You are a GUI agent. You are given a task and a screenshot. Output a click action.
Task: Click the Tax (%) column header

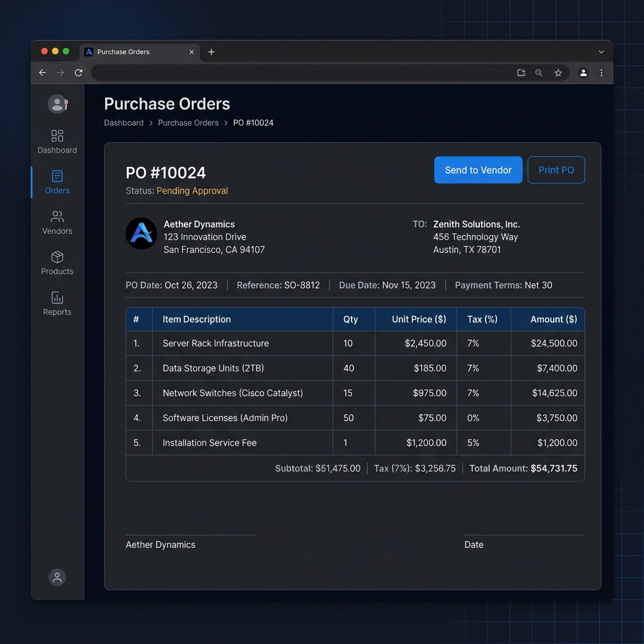click(x=482, y=319)
